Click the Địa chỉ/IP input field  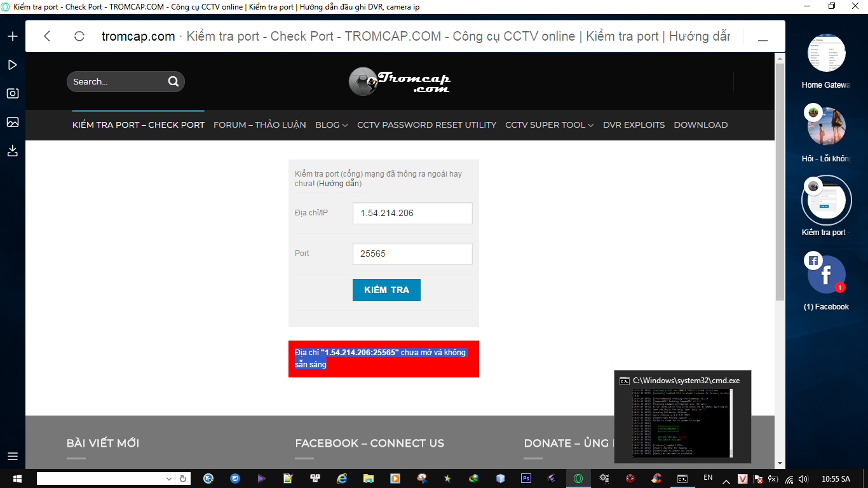click(412, 213)
